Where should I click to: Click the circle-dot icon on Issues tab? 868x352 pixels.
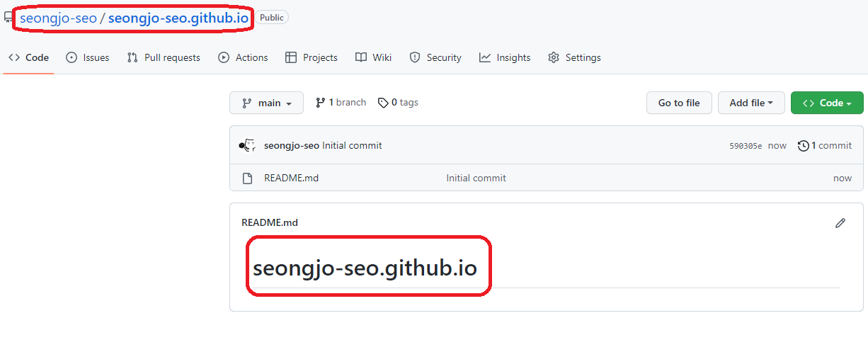(72, 57)
